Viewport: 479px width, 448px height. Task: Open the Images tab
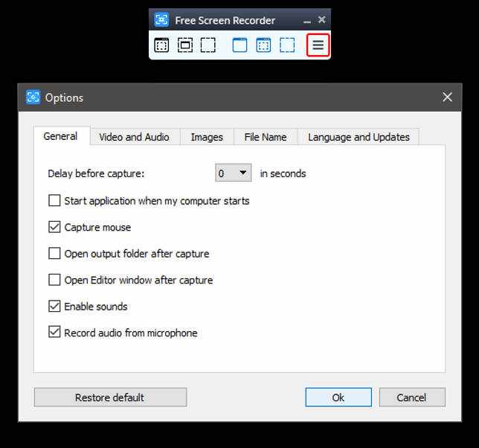pyautogui.click(x=207, y=137)
